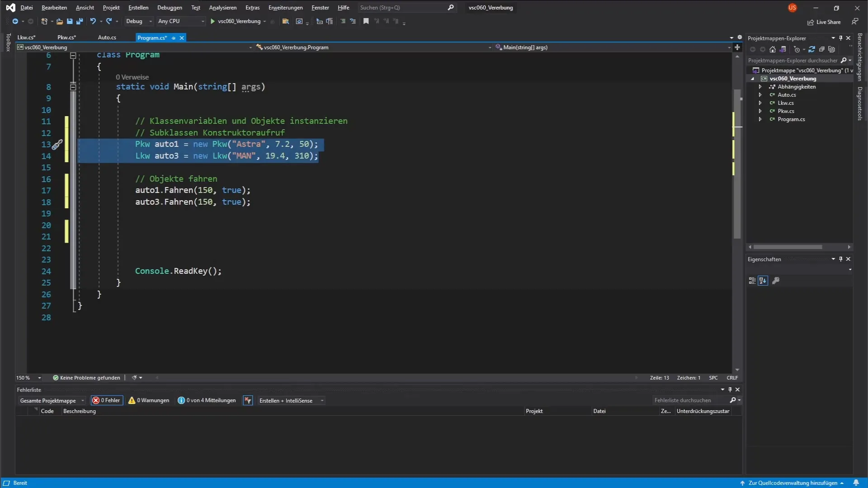The image size is (868, 488).
Task: Open the Diagnosetools side tab
Action: tap(860, 103)
